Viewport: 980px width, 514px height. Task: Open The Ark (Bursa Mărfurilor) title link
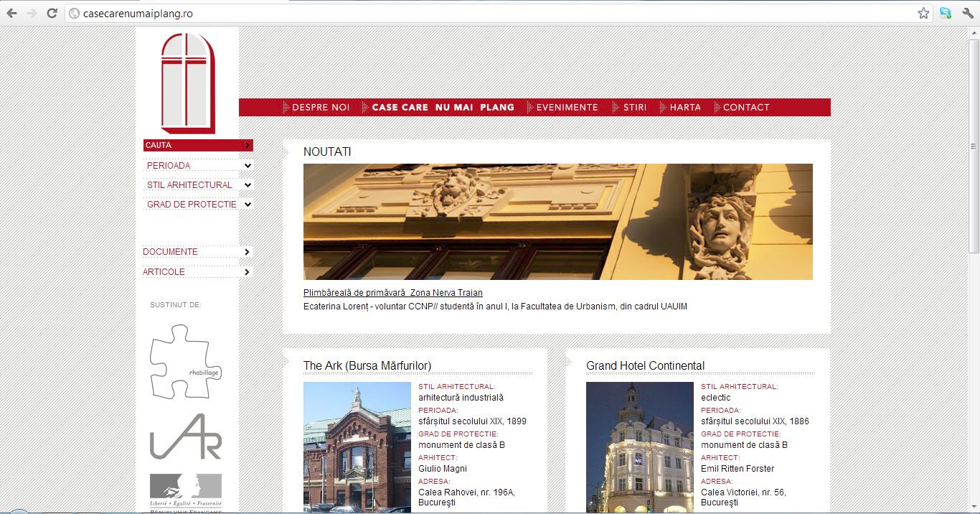point(367,365)
